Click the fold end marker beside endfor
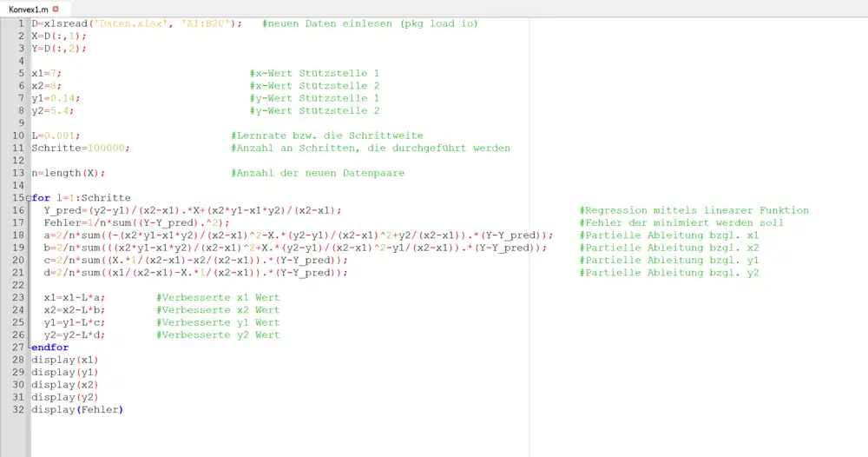Image resolution: width=868 pixels, height=457 pixels. 29,348
